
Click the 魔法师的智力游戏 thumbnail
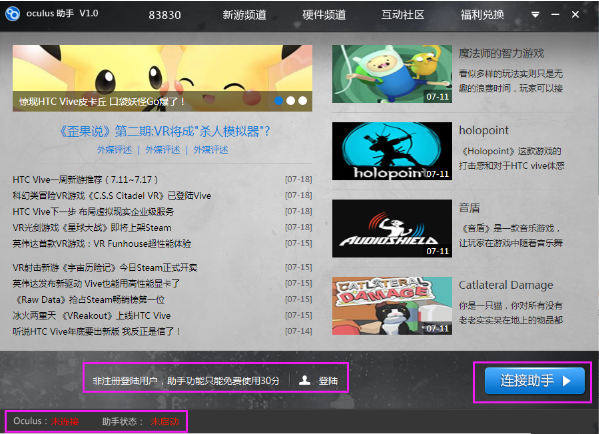392,74
